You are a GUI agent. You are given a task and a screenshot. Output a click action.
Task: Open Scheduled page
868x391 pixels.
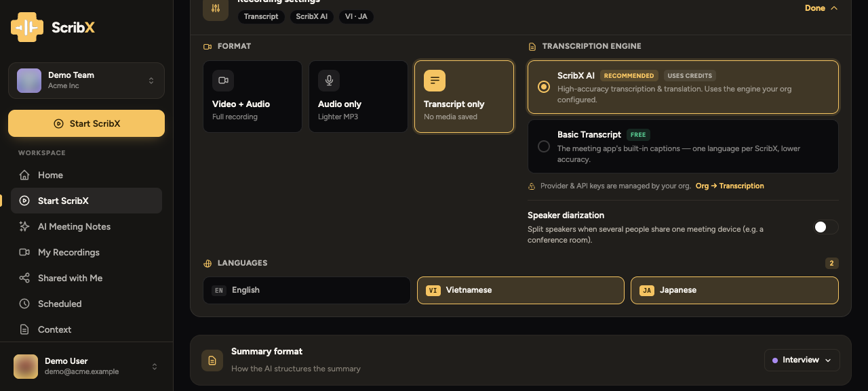point(86,304)
